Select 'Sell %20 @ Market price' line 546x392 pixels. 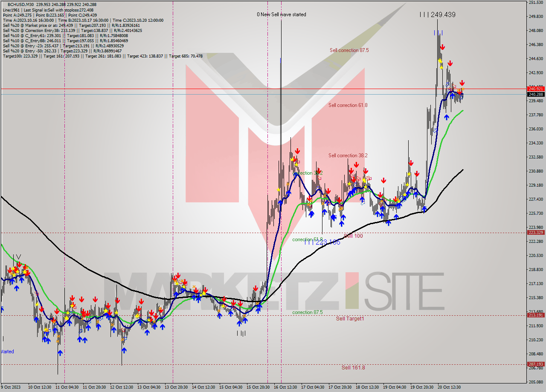click(71, 25)
